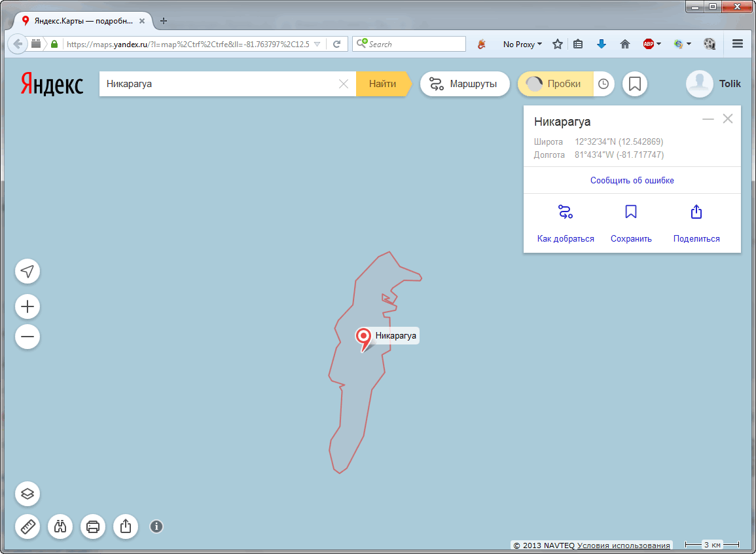
Task: Click the Сообщить об ошибке link
Action: pyautogui.click(x=632, y=180)
